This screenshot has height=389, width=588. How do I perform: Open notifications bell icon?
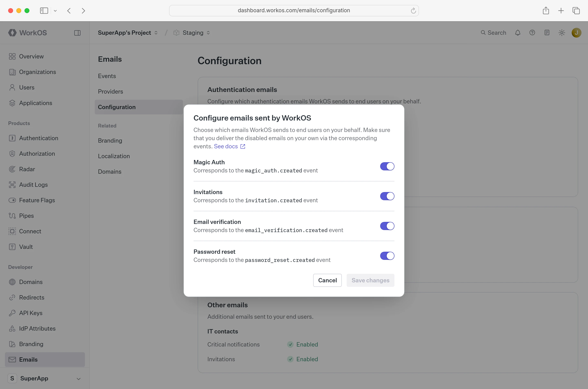click(518, 33)
